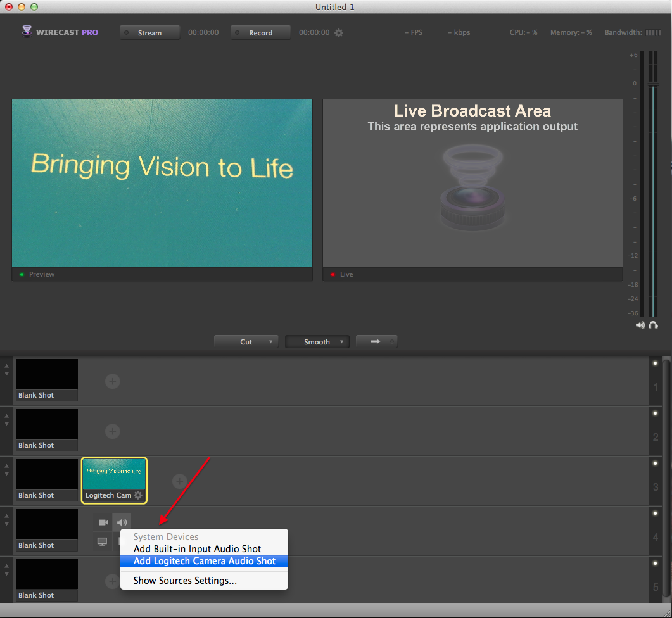Viewport: 672px width, 618px height.
Task: Open the Cut transition dropdown
Action: [246, 341]
